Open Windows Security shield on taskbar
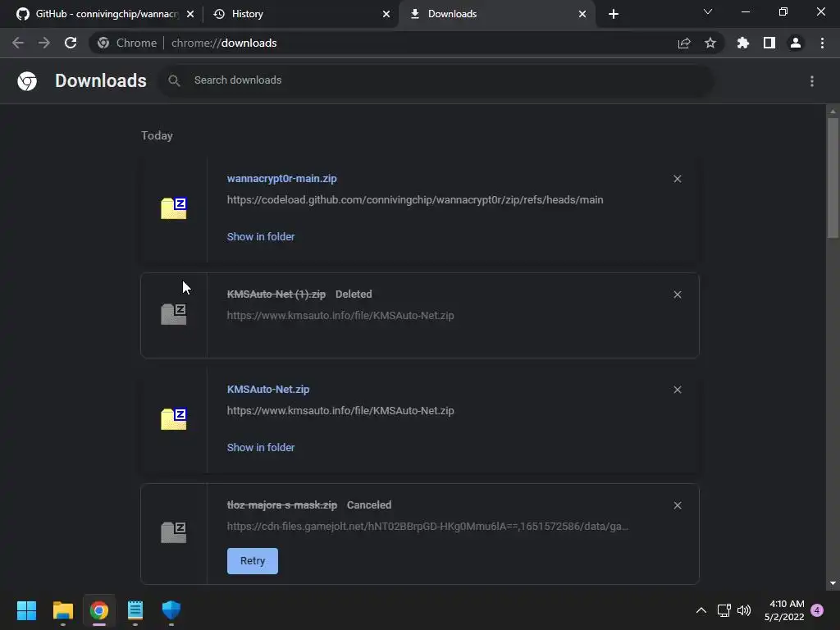Screen dimensions: 840x630 coord(171,610)
